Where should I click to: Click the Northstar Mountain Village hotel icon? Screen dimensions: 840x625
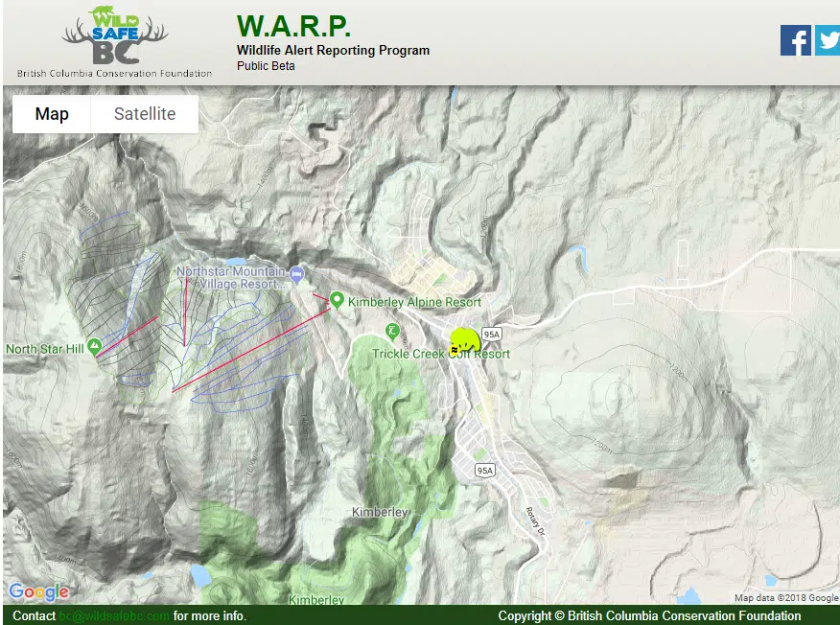coord(296,274)
